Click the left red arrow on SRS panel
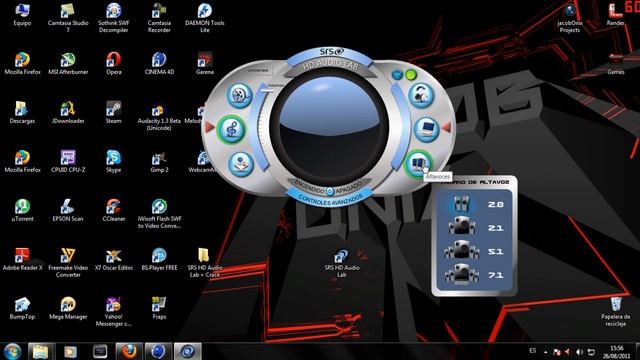This screenshot has height=360, width=640. 210,127
